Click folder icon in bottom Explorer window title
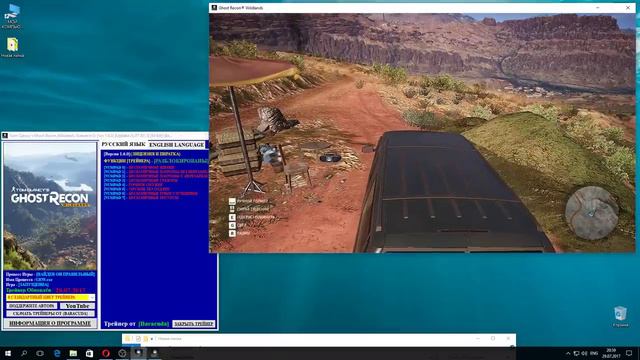640x360 pixels. tap(127, 339)
